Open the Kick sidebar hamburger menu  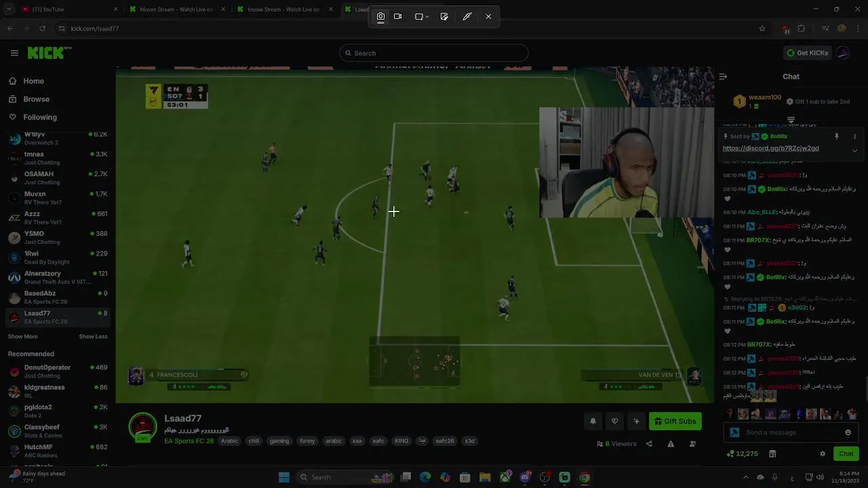coord(14,53)
